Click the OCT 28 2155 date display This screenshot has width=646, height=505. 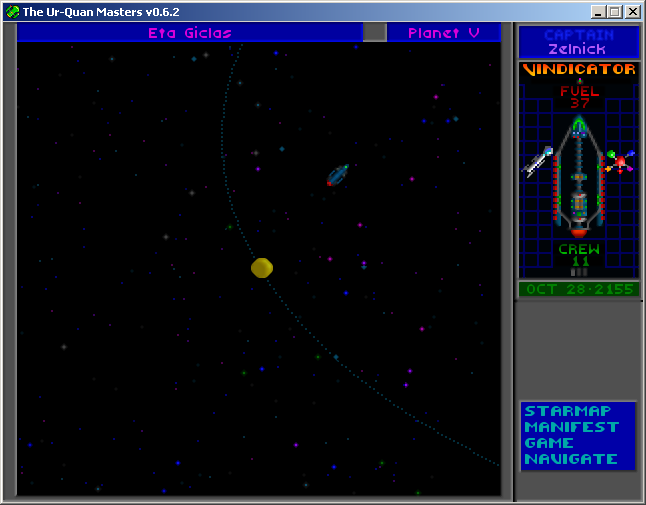pyautogui.click(x=579, y=289)
